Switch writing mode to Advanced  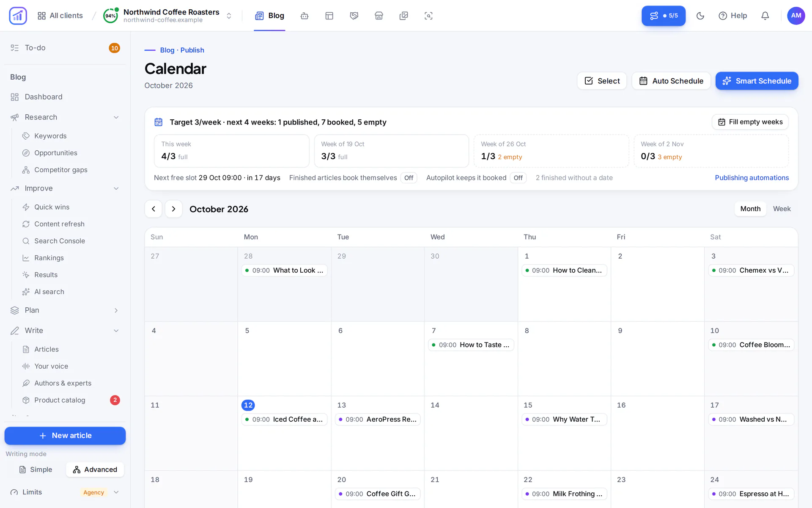95,469
